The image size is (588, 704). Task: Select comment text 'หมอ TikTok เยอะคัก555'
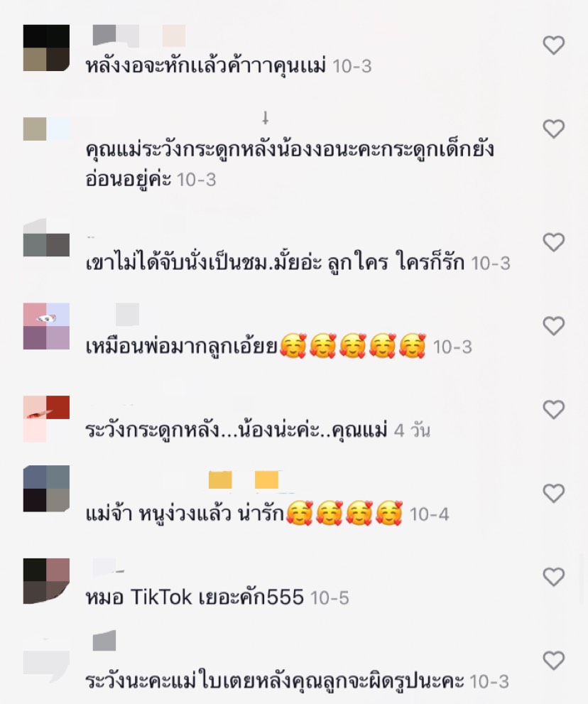pos(195,597)
